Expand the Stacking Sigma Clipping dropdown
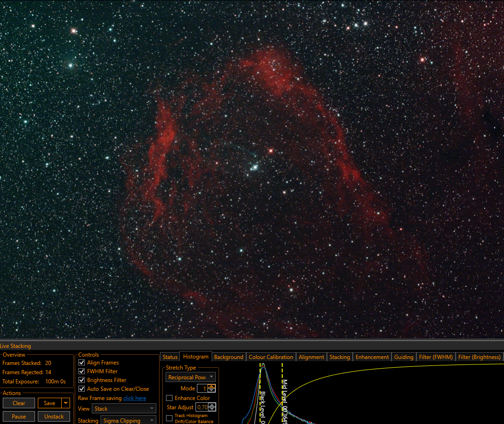The width and height of the screenshot is (504, 424). tap(128, 420)
